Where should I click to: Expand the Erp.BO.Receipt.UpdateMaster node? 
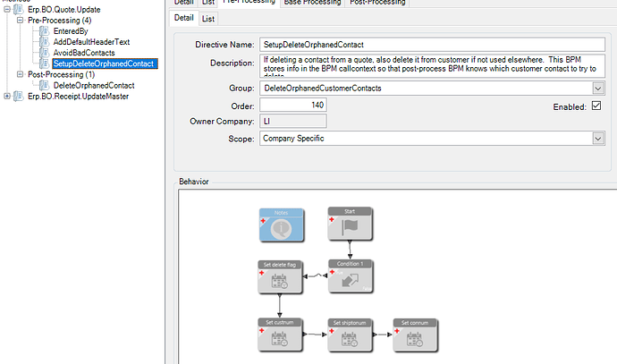(x=6, y=96)
